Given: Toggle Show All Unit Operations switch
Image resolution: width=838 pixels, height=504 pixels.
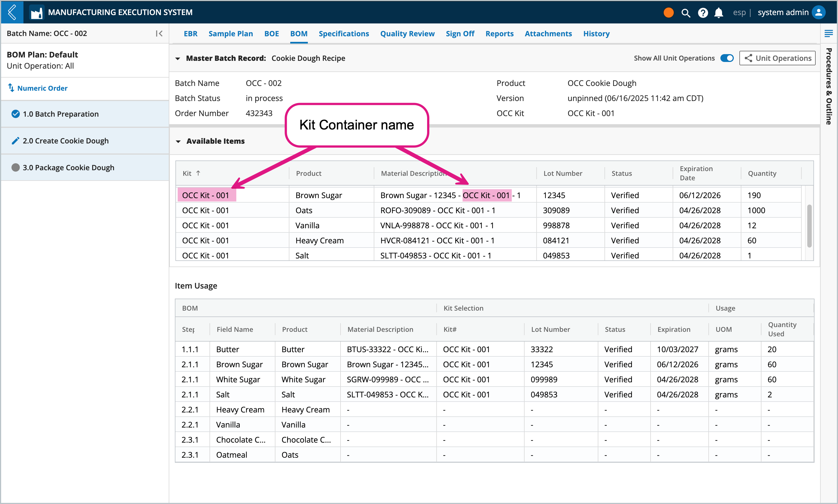Looking at the screenshot, I should (x=727, y=58).
